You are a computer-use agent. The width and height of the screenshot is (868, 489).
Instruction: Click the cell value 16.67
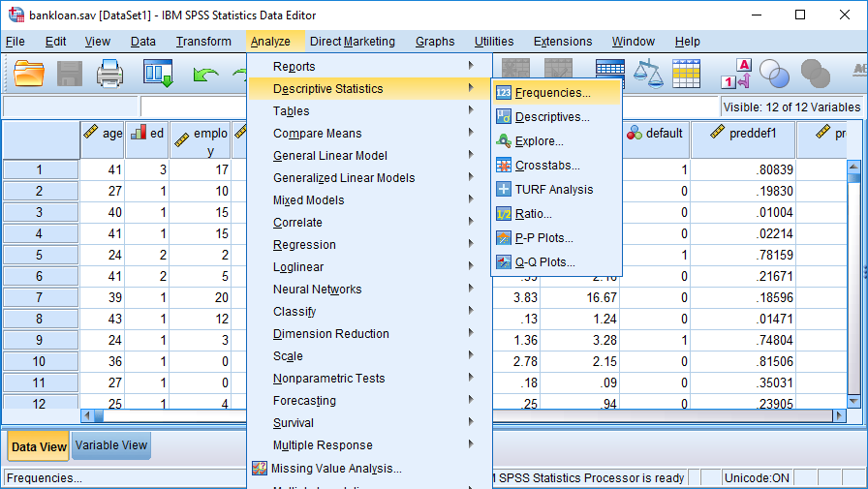602,297
